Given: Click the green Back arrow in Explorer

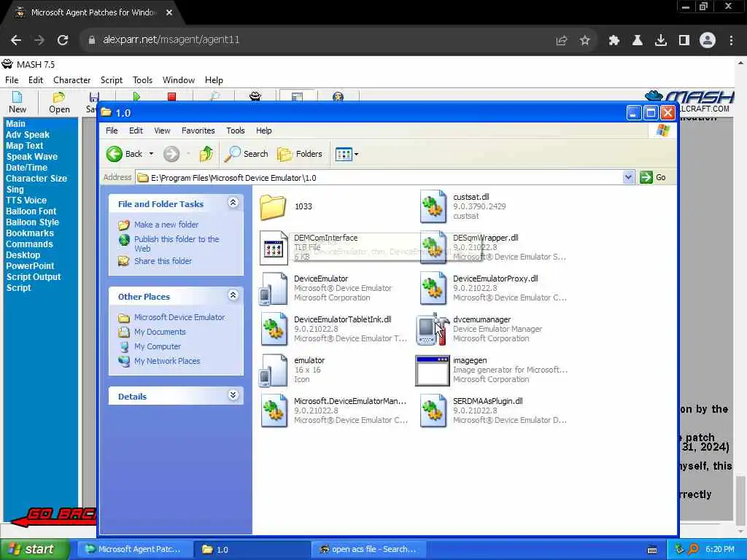Looking at the screenshot, I should pyautogui.click(x=115, y=154).
